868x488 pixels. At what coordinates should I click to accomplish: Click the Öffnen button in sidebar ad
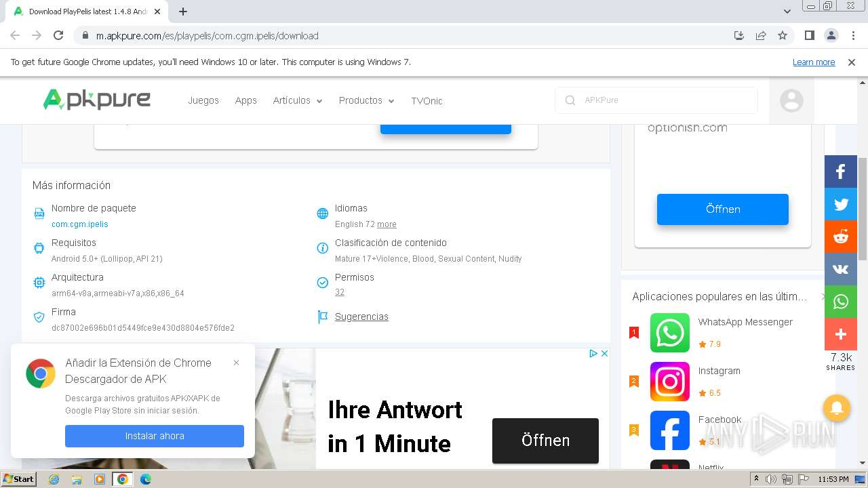723,209
